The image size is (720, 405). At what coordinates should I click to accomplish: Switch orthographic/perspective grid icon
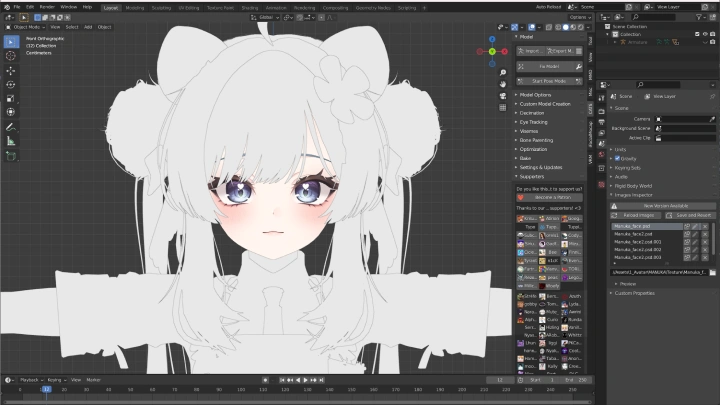[503, 107]
